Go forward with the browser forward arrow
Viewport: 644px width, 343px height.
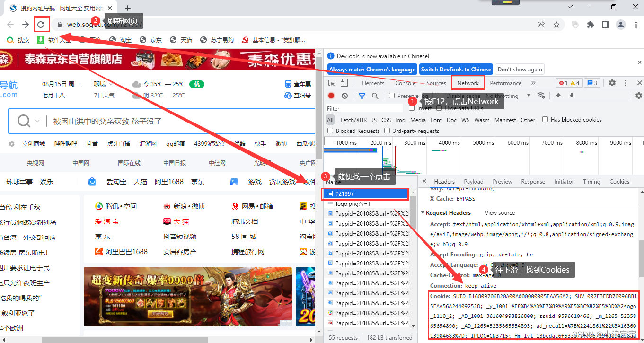point(26,25)
